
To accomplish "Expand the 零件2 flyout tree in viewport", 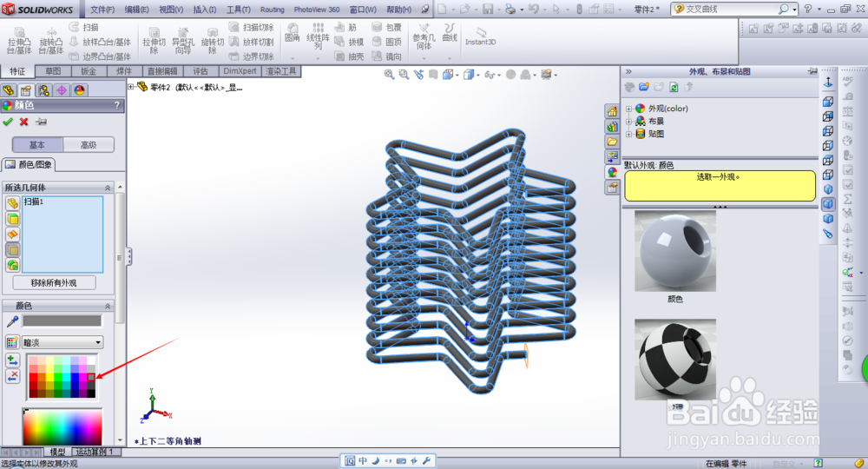I will pos(131,86).
